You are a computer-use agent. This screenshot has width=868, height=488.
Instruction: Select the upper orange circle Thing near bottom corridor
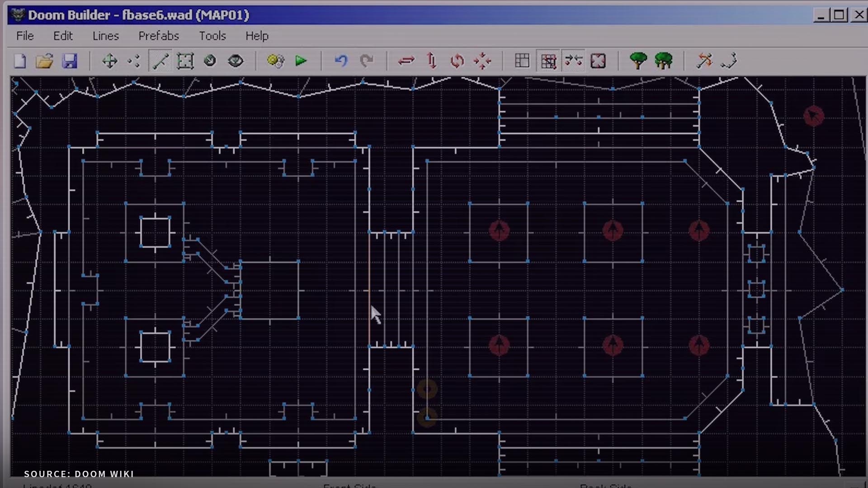click(427, 389)
